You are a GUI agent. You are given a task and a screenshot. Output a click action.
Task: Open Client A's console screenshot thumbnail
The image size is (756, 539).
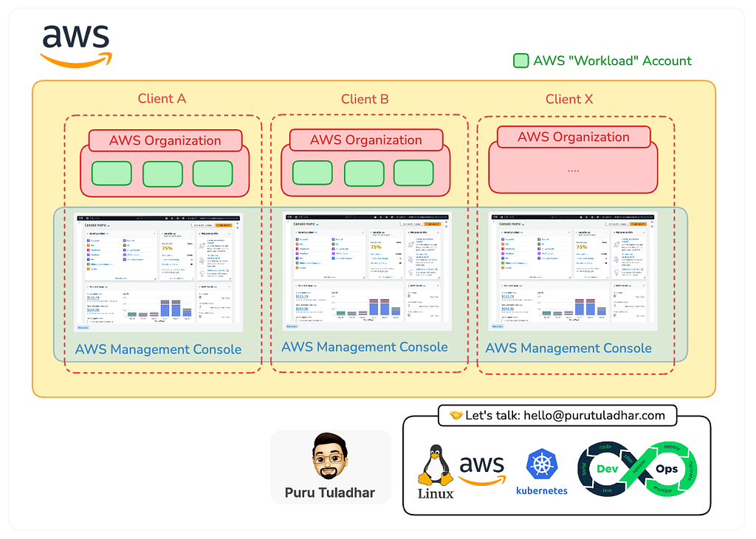tap(159, 272)
